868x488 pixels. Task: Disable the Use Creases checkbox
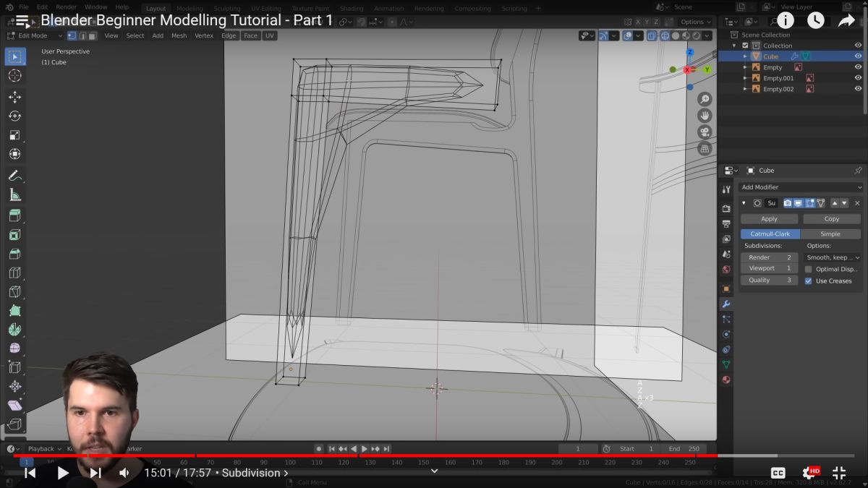(809, 281)
